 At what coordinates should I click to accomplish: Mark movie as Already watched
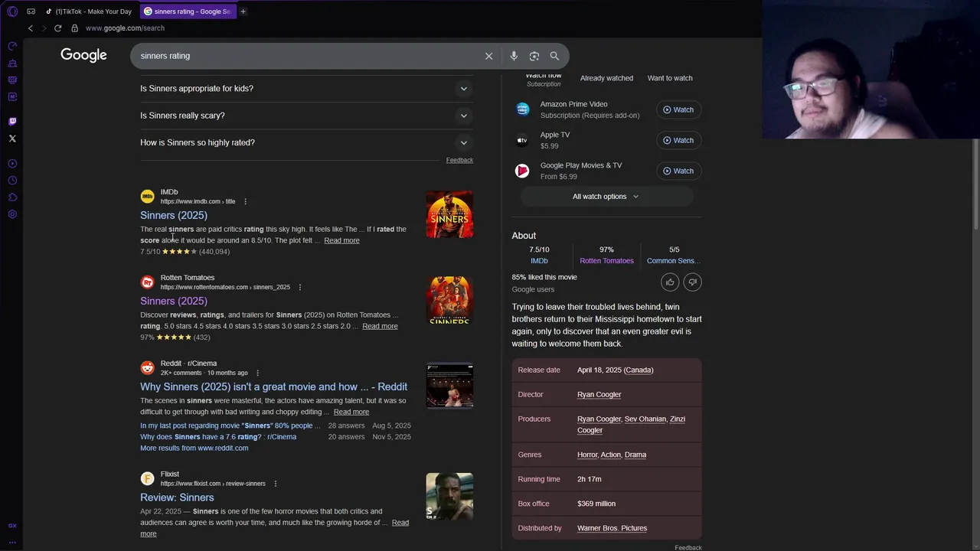(606, 78)
